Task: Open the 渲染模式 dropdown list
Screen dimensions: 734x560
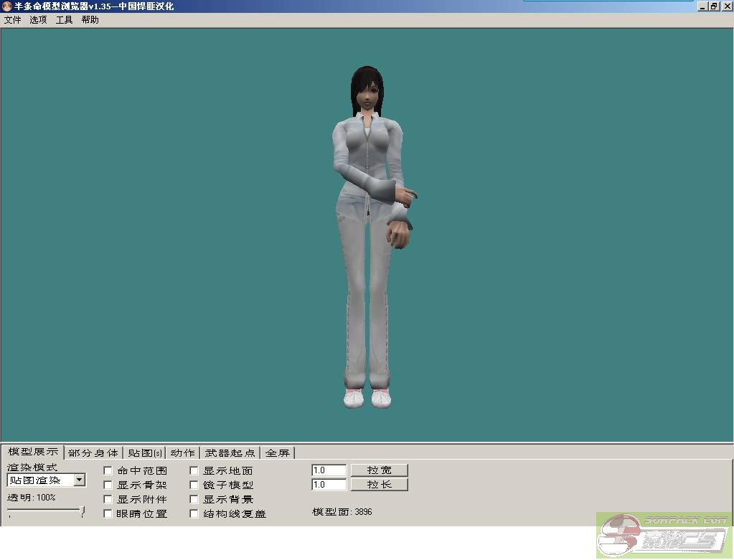Action: 79,480
